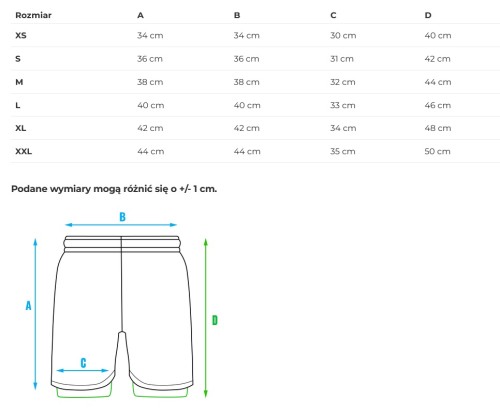500x414 pixels.
Task: Click the shorts outline diagram
Action: point(122,317)
